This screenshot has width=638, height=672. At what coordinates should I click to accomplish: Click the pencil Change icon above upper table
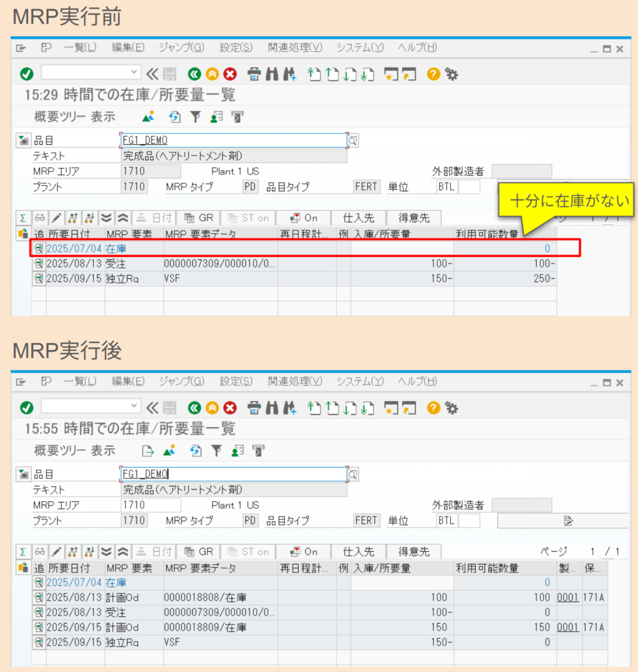[56, 218]
